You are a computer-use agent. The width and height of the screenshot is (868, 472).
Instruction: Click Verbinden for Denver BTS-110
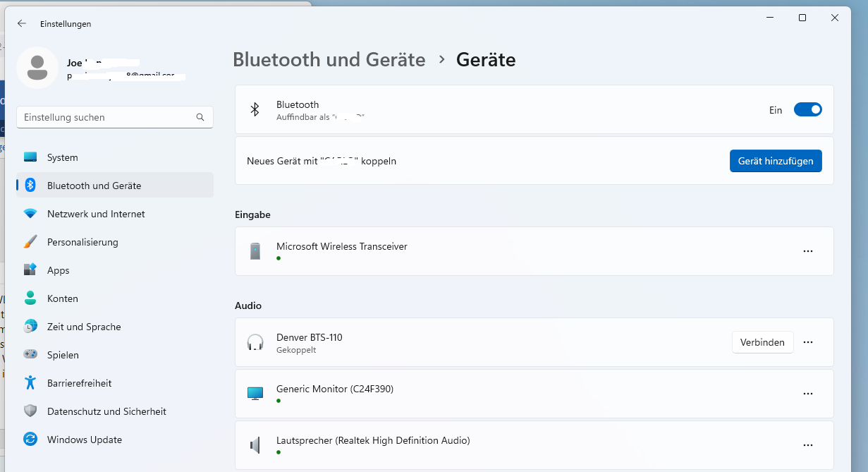[762, 342]
